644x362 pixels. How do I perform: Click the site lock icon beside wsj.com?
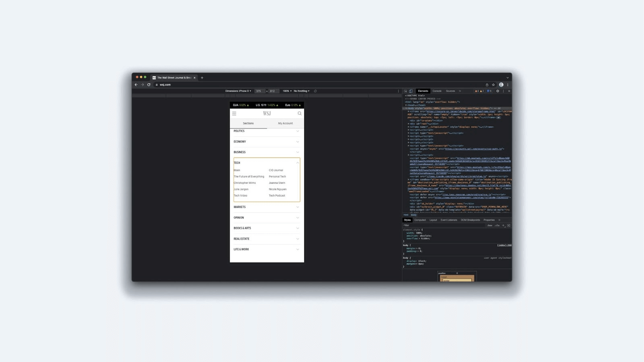(156, 85)
